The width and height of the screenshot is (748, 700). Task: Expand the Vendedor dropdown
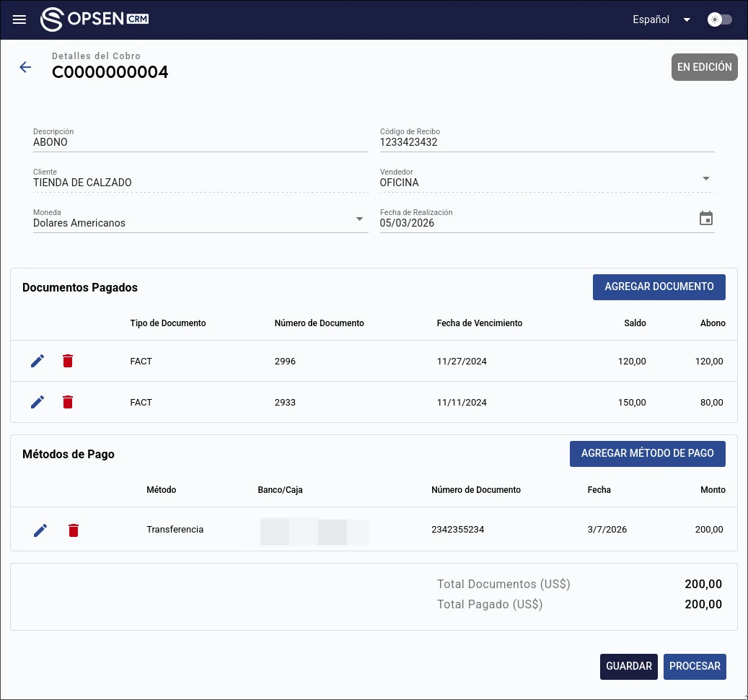click(706, 178)
